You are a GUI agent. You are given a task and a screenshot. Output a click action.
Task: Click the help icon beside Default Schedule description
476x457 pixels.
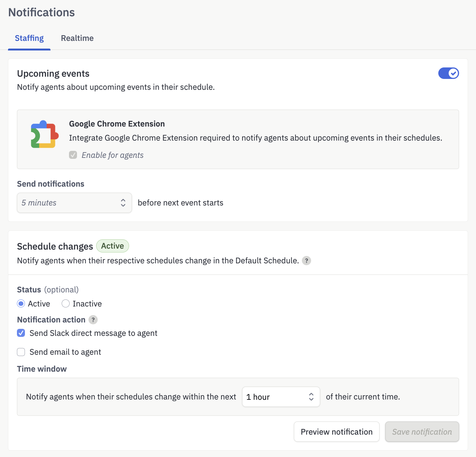click(306, 261)
